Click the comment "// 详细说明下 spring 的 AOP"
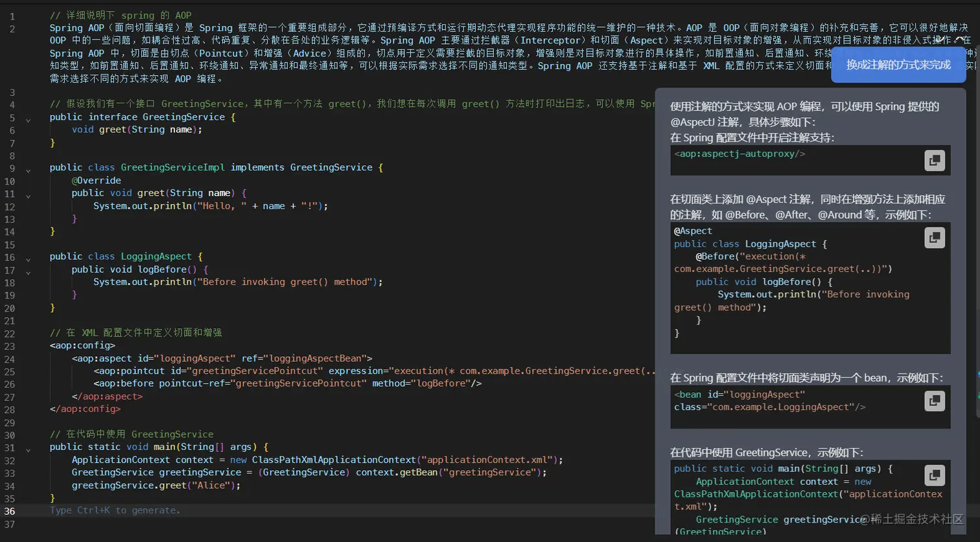Screen dimensions: 980x542 (121, 15)
